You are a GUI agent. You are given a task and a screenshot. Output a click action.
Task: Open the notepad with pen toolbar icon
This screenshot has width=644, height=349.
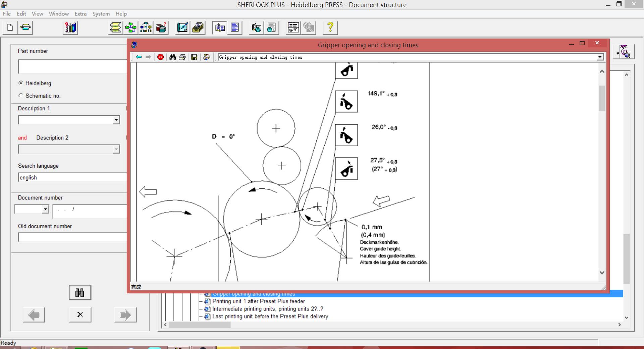tap(182, 27)
